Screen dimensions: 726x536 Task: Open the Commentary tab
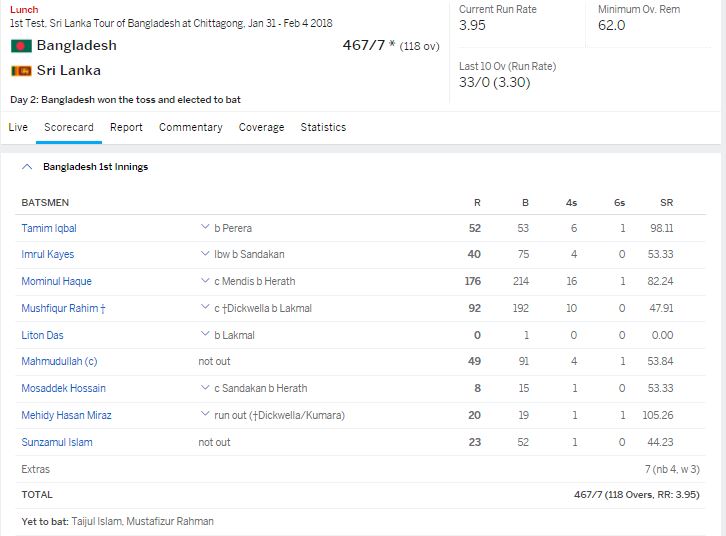190,127
